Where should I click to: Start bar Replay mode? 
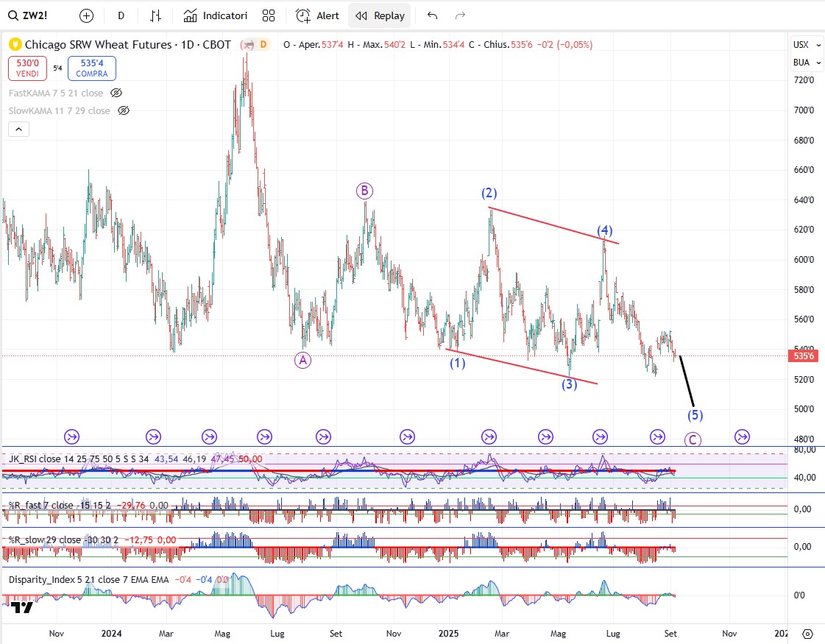pos(380,15)
